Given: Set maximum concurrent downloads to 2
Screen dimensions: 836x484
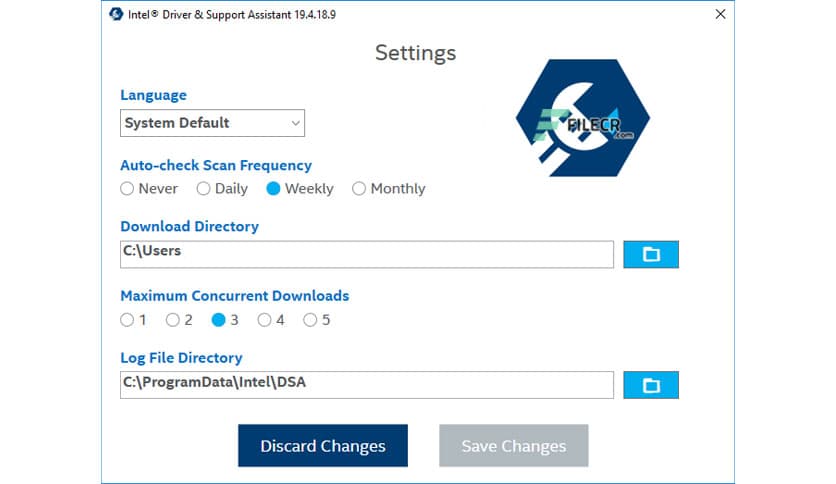Looking at the screenshot, I should click(x=172, y=320).
